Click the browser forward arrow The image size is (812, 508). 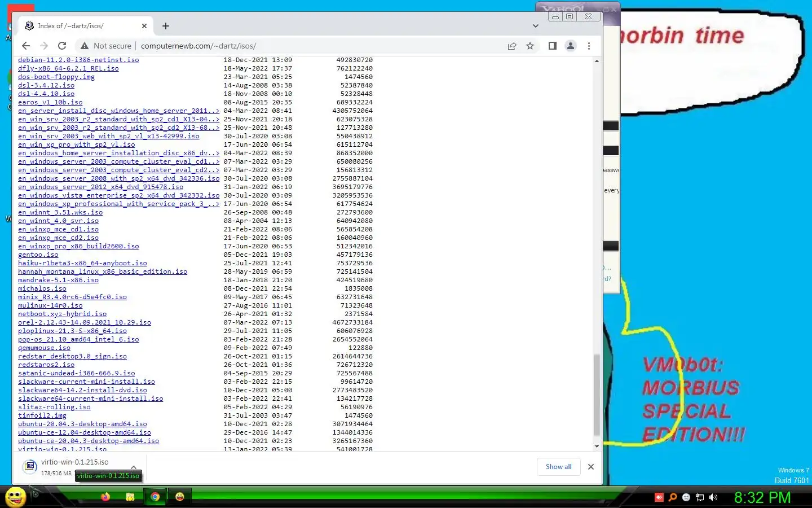44,46
